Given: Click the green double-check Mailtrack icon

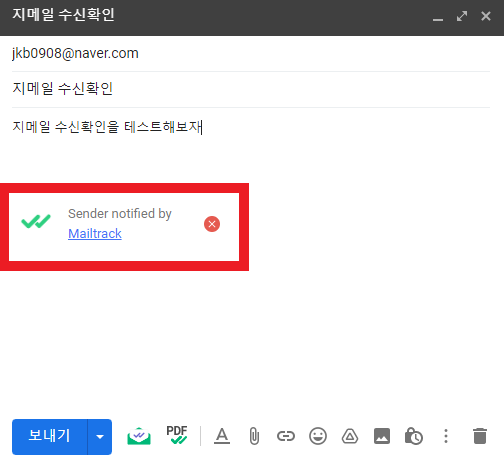Looking at the screenshot, I should 36,221.
